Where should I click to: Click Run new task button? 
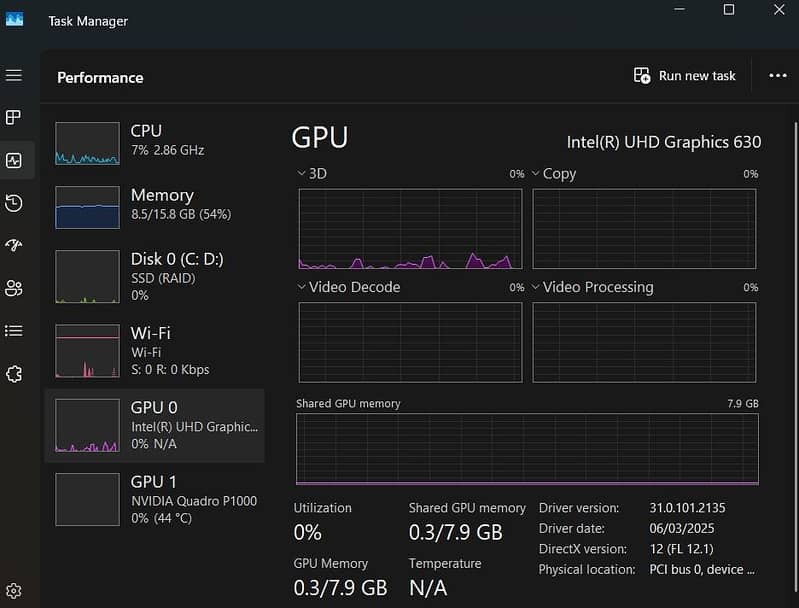(x=684, y=76)
